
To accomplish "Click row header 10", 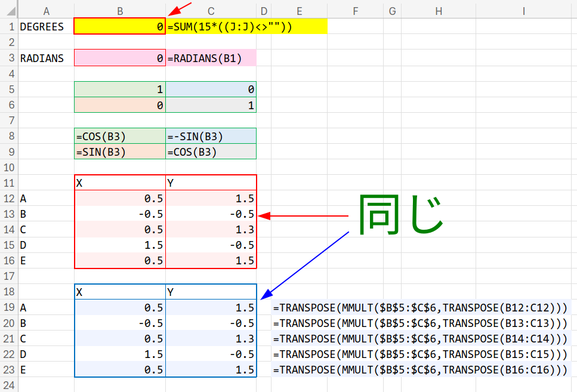I will 9,167.
